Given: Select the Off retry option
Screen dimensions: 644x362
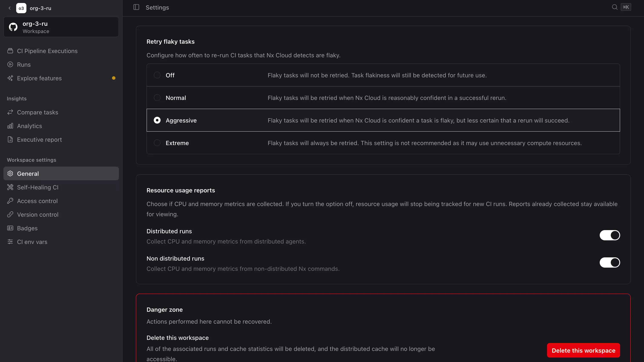Looking at the screenshot, I should [x=383, y=75].
